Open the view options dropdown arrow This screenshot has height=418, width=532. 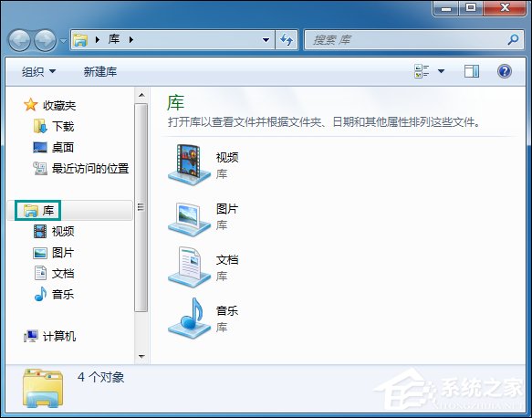click(441, 71)
